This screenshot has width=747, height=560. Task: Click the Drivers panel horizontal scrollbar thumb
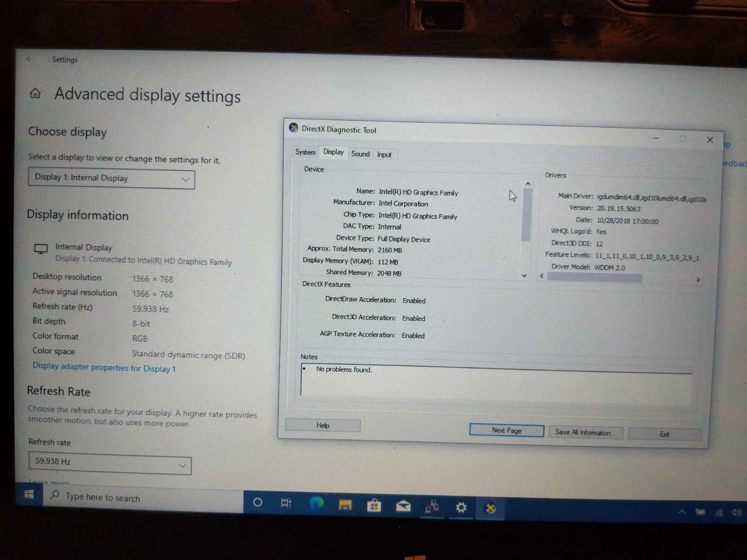click(x=594, y=278)
